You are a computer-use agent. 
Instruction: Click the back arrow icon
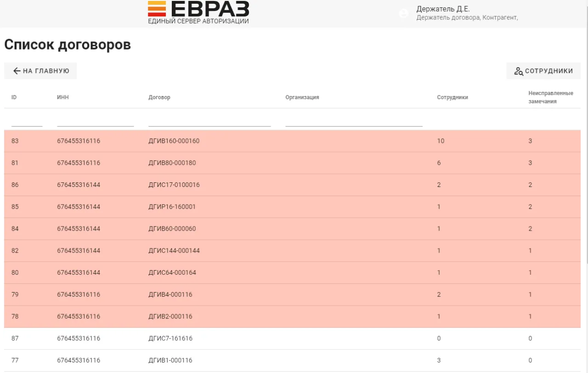(x=17, y=71)
